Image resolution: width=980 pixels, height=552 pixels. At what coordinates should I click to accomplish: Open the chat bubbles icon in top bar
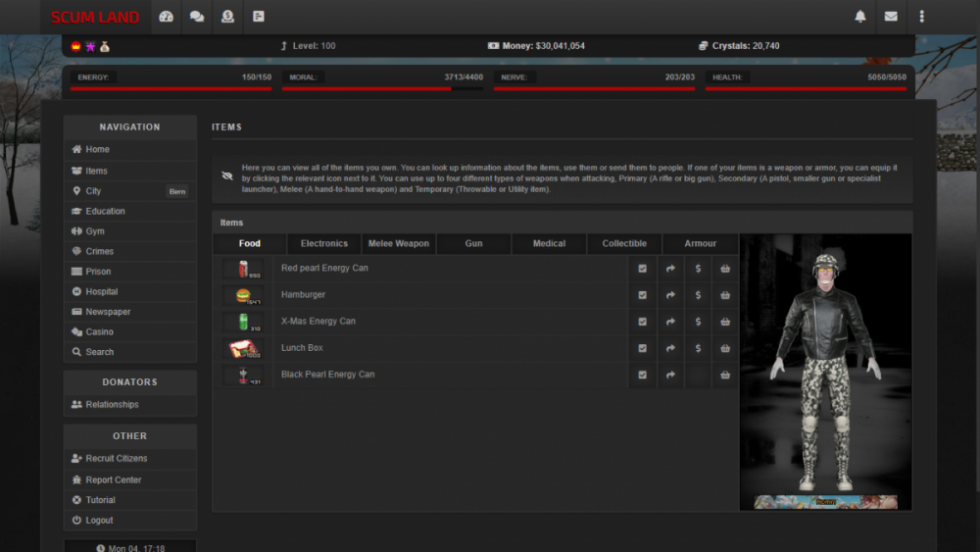197,17
